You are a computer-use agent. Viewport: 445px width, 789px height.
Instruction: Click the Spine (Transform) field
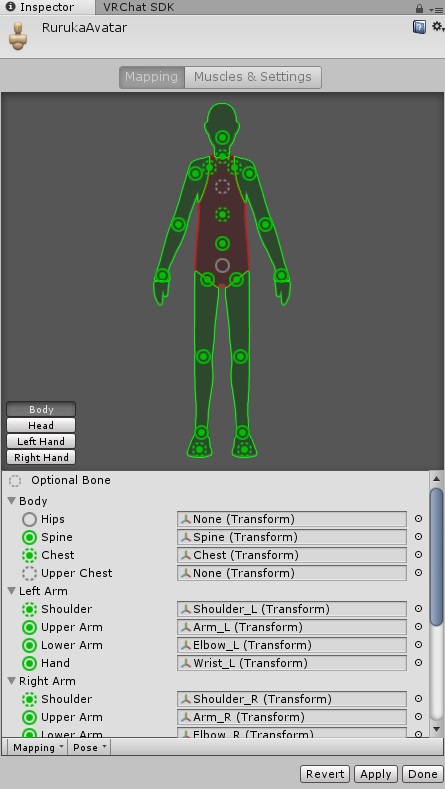click(x=292, y=537)
